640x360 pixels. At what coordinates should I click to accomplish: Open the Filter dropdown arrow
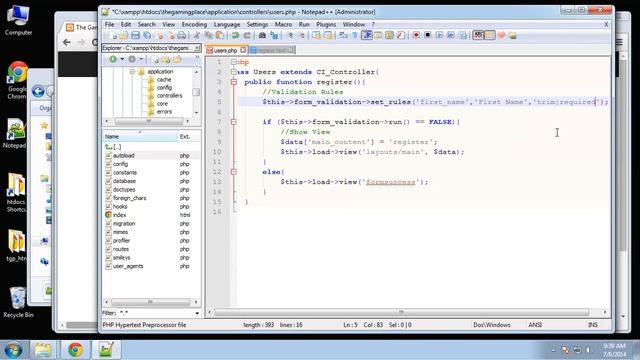tap(197, 313)
